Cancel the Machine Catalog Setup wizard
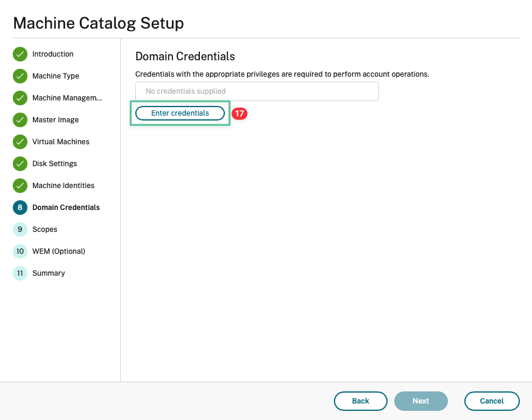 (492, 401)
